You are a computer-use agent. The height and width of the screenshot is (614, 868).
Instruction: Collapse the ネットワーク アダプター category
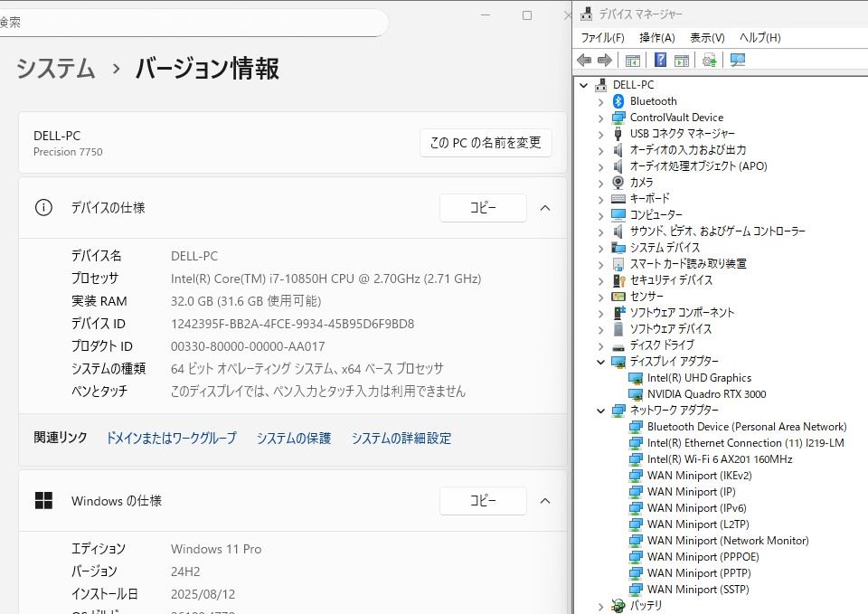[x=601, y=411]
